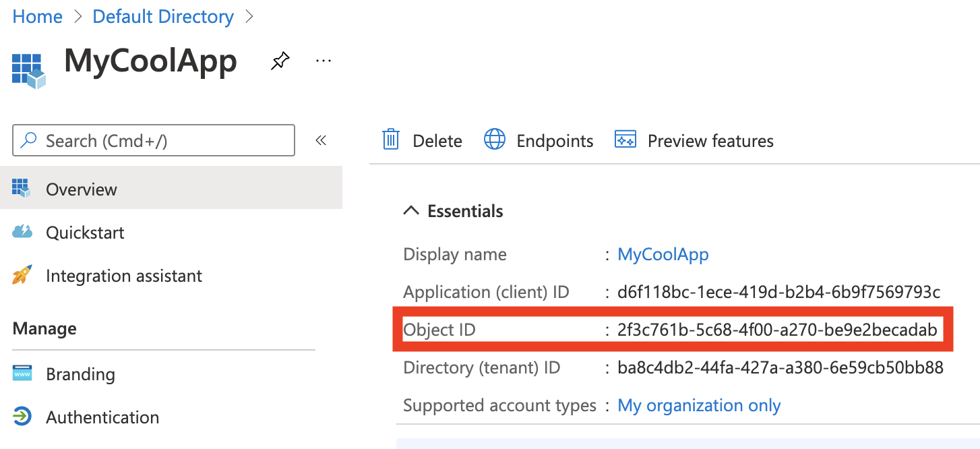Collapse the Essentials section
This screenshot has width=980, height=449.
tap(410, 210)
